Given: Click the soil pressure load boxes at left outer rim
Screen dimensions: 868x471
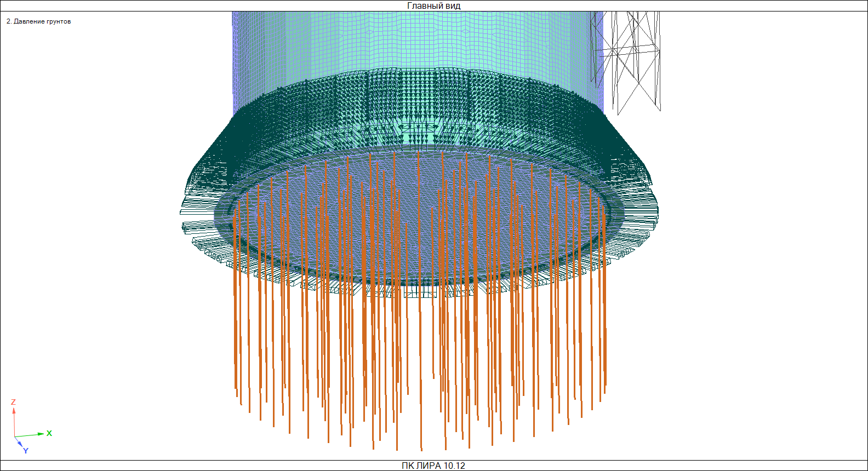Looking at the screenshot, I should pos(192,219).
